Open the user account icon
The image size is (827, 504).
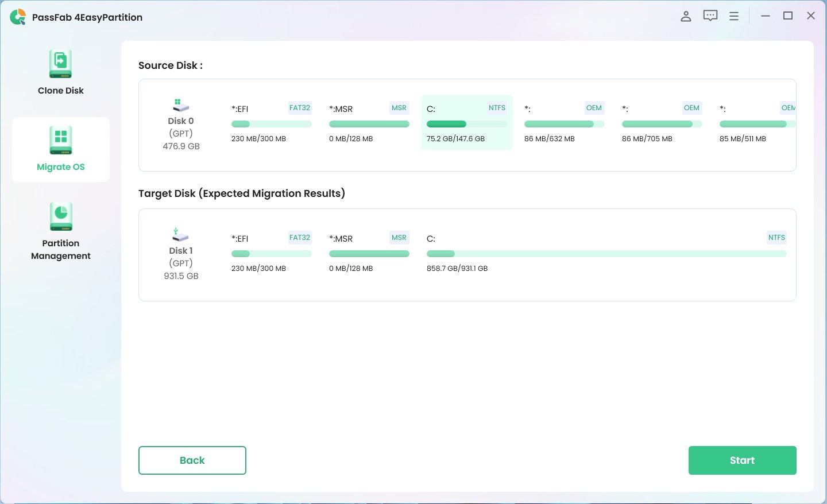tap(686, 16)
